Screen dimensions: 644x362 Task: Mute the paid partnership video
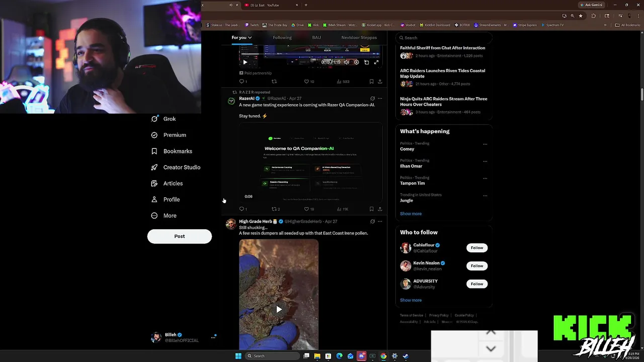tap(346, 62)
